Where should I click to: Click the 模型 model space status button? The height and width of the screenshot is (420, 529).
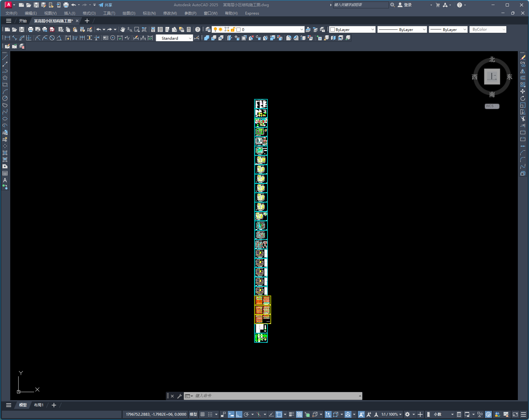tap(193, 414)
